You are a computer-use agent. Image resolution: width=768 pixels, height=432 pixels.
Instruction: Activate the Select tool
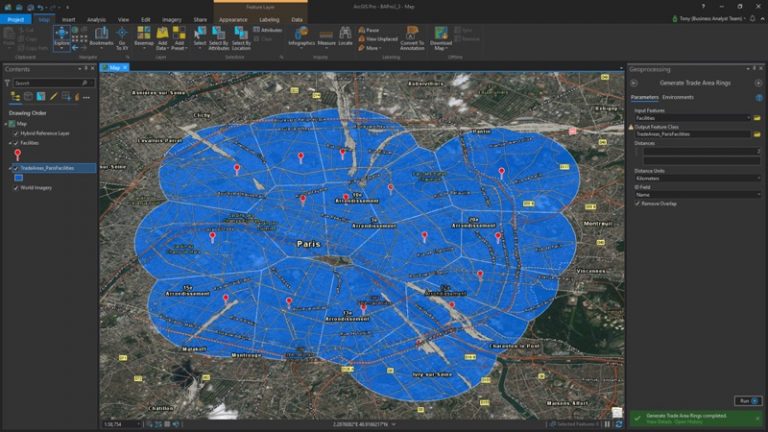[x=200, y=38]
